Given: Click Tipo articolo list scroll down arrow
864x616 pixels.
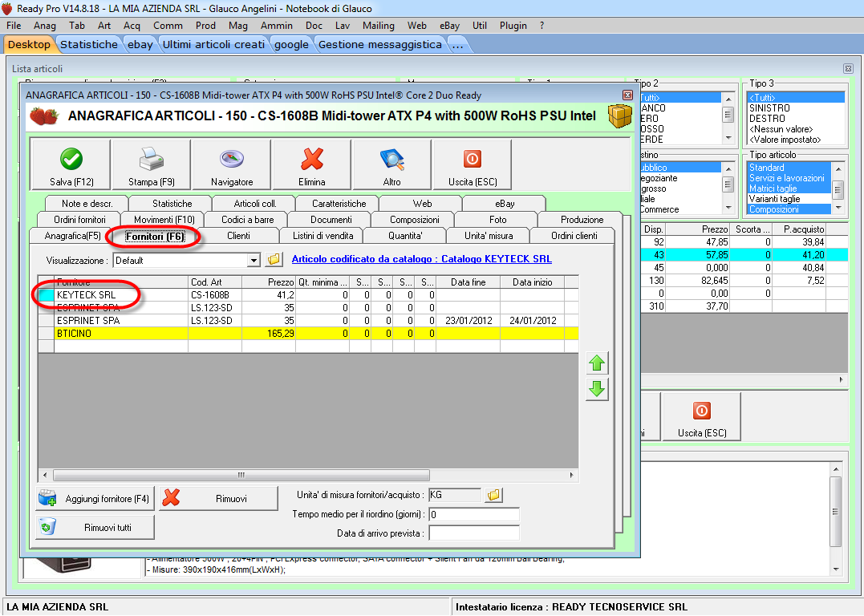Looking at the screenshot, I should (838, 208).
